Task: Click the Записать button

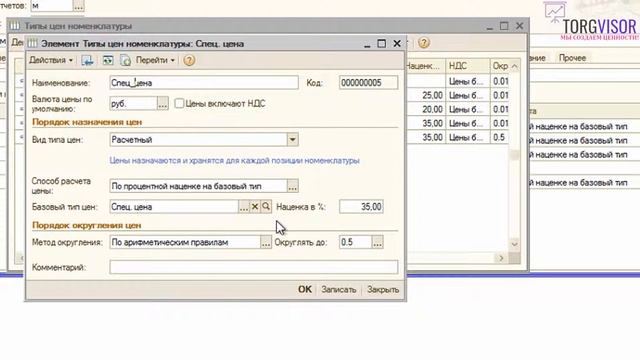Action: pyautogui.click(x=339, y=289)
